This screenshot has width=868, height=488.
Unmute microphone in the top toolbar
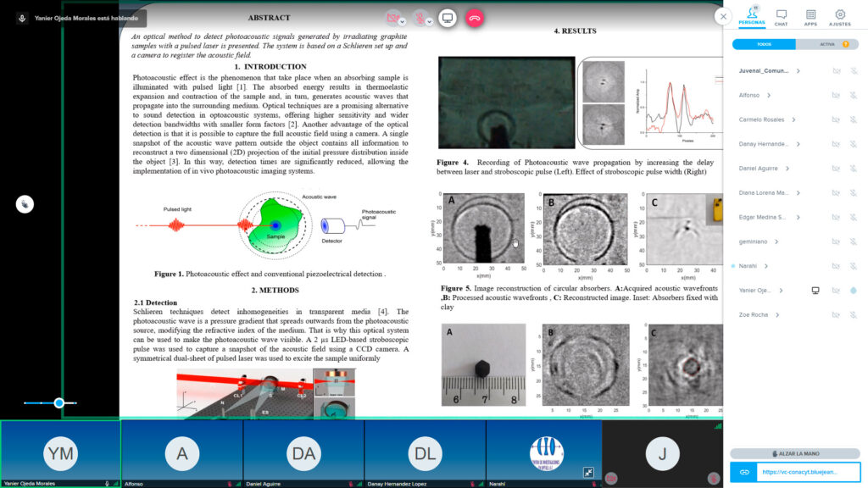point(419,18)
